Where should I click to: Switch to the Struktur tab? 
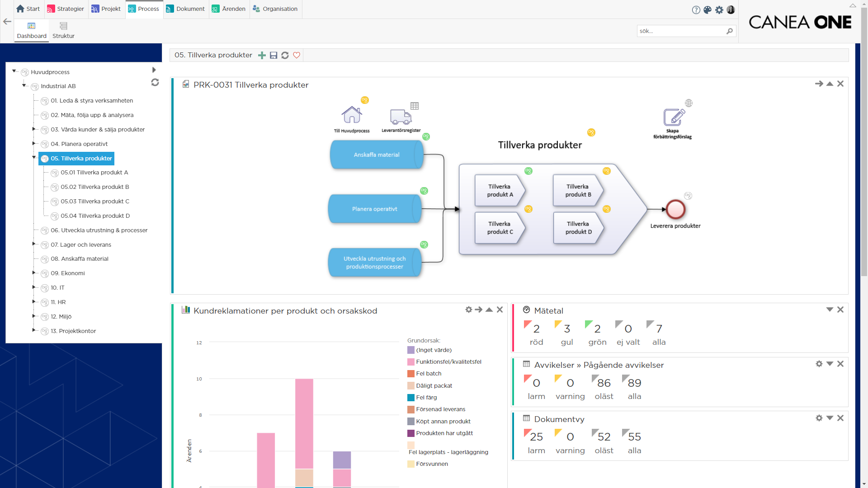pyautogui.click(x=63, y=30)
